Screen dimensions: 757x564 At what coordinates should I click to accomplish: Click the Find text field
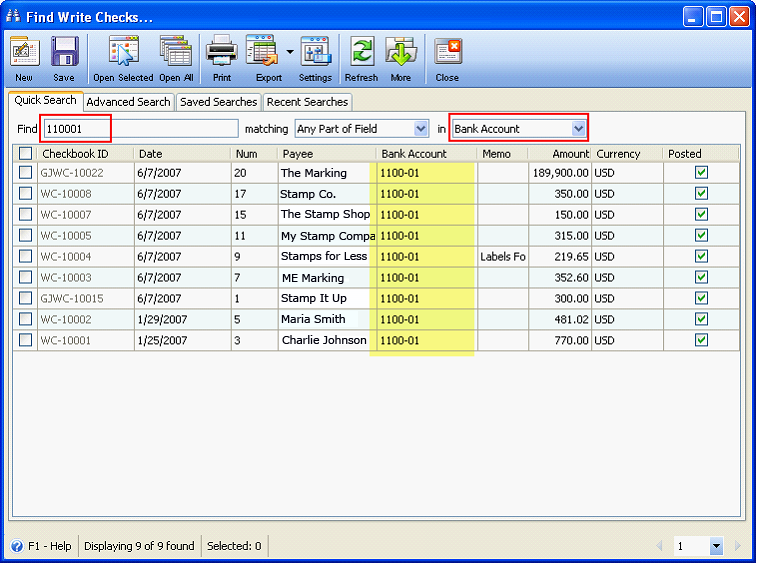141,129
